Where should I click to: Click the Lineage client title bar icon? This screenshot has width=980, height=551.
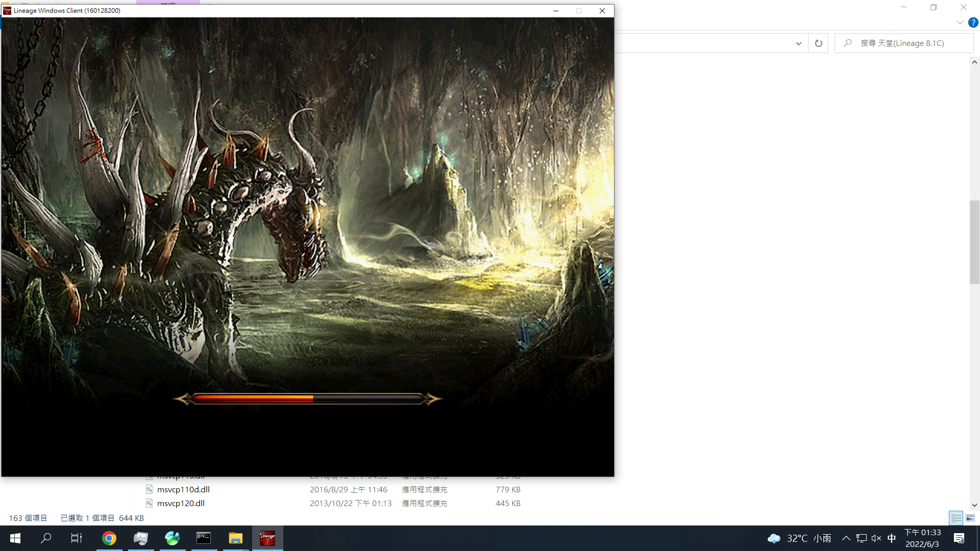point(7,11)
